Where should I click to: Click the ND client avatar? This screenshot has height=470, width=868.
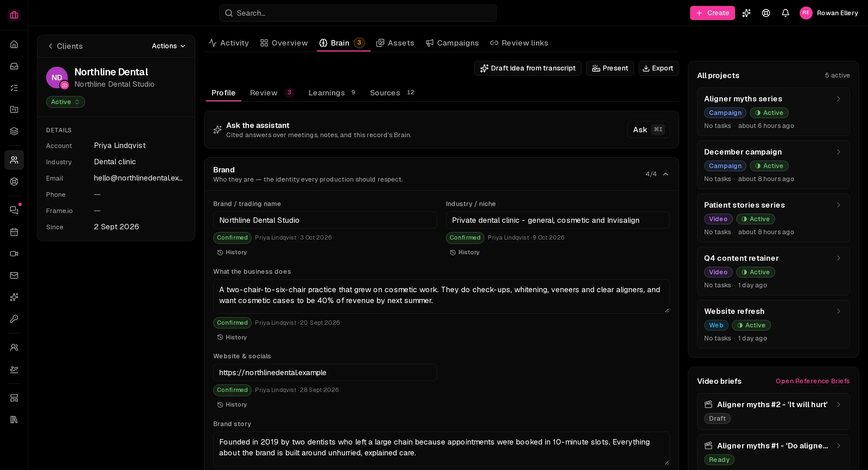coord(57,78)
